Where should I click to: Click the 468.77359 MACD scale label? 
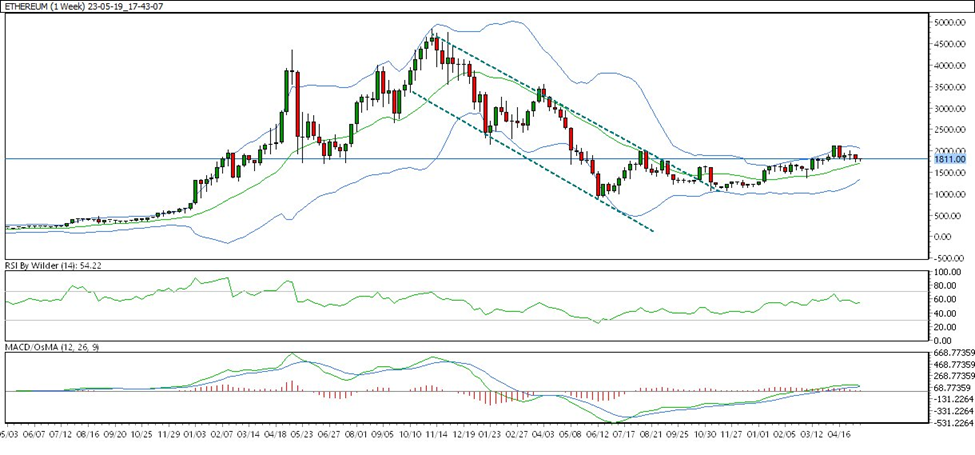954,364
